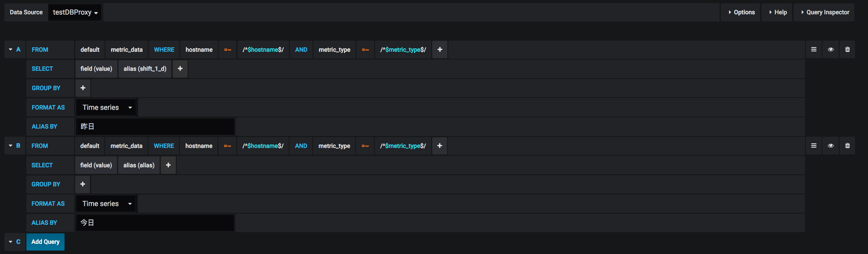Add a WHERE condition in query A
The width and height of the screenshot is (868, 254).
point(440,50)
